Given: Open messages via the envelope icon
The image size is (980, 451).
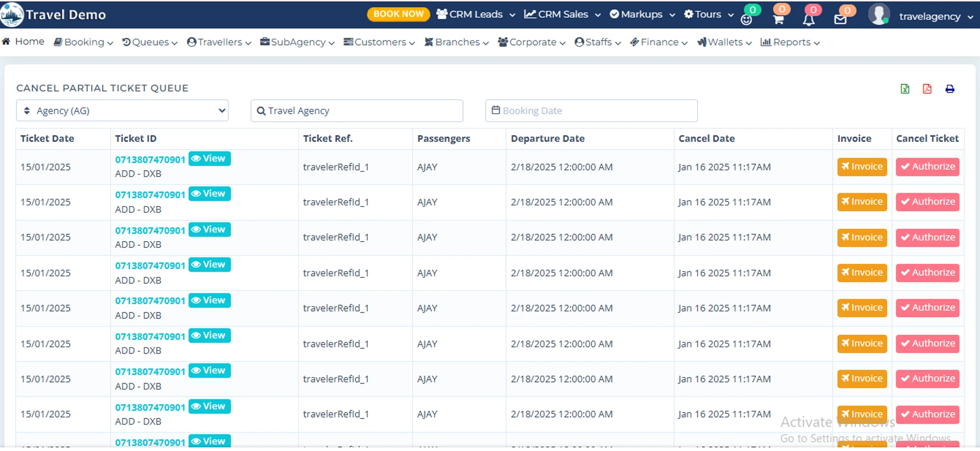Looking at the screenshot, I should 841,18.
